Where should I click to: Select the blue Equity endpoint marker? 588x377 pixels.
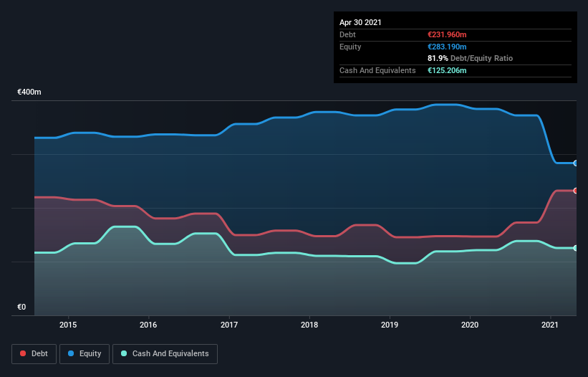[x=576, y=163]
